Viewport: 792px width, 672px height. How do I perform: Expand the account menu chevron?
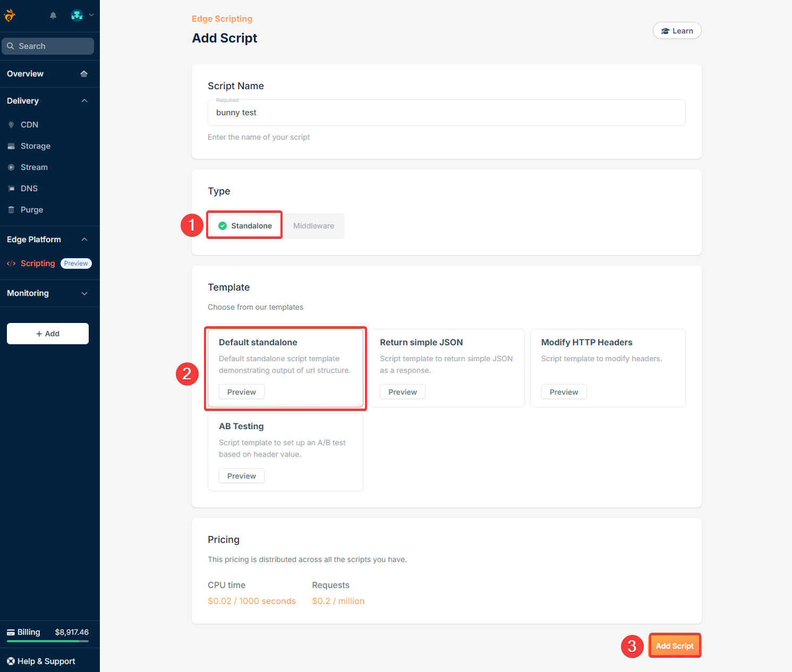pyautogui.click(x=91, y=15)
